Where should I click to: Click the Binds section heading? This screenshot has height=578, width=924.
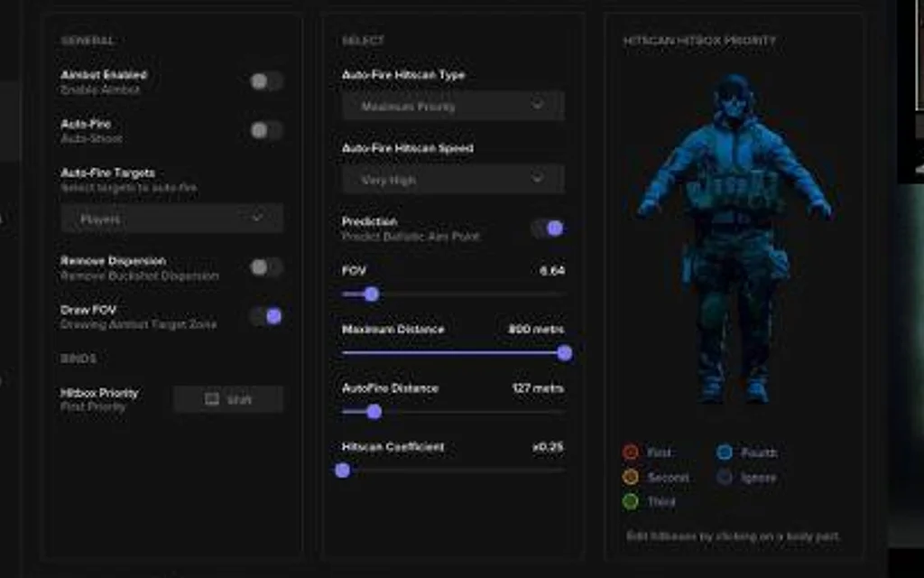tap(79, 359)
